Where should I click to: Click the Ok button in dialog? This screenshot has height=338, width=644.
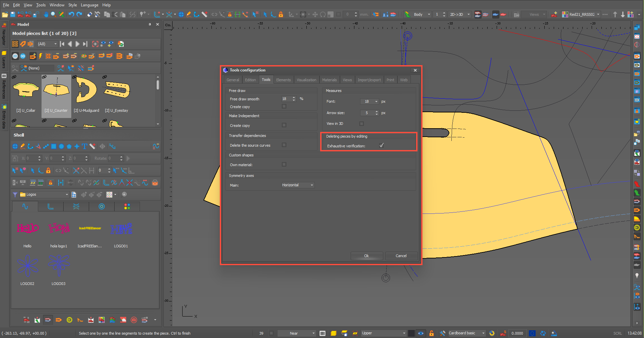366,256
